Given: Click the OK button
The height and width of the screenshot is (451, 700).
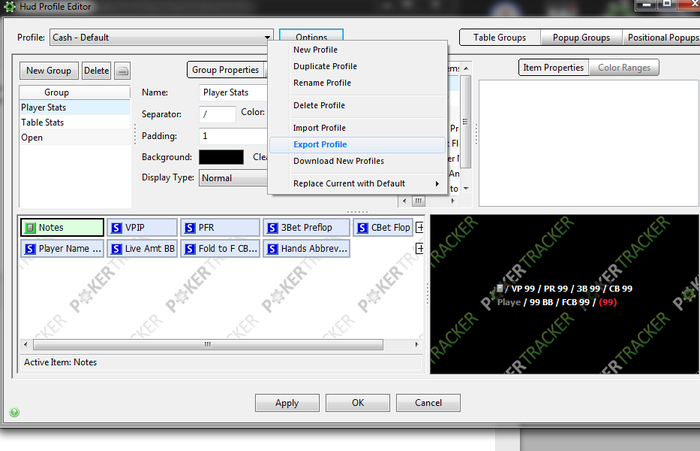Looking at the screenshot, I should pos(358,403).
